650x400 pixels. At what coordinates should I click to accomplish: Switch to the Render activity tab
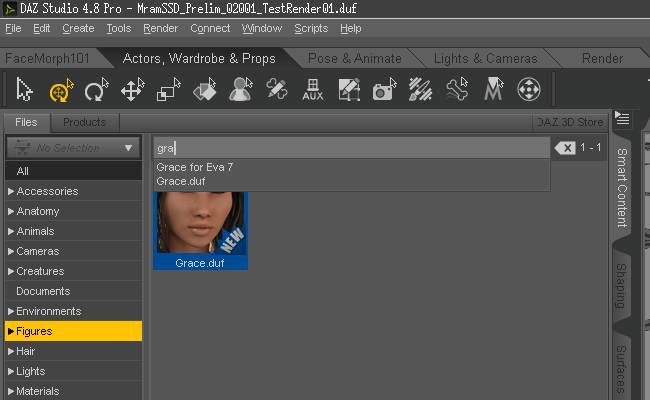pos(602,58)
